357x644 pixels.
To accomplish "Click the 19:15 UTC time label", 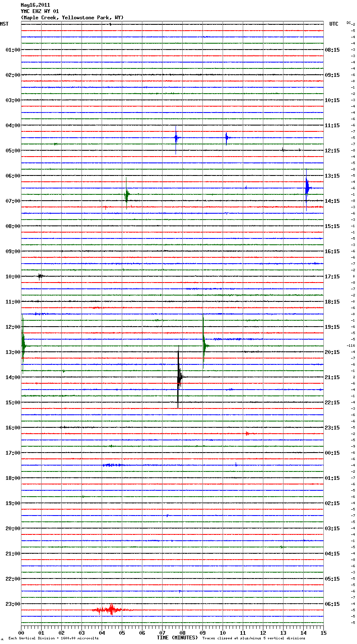I will [332, 327].
